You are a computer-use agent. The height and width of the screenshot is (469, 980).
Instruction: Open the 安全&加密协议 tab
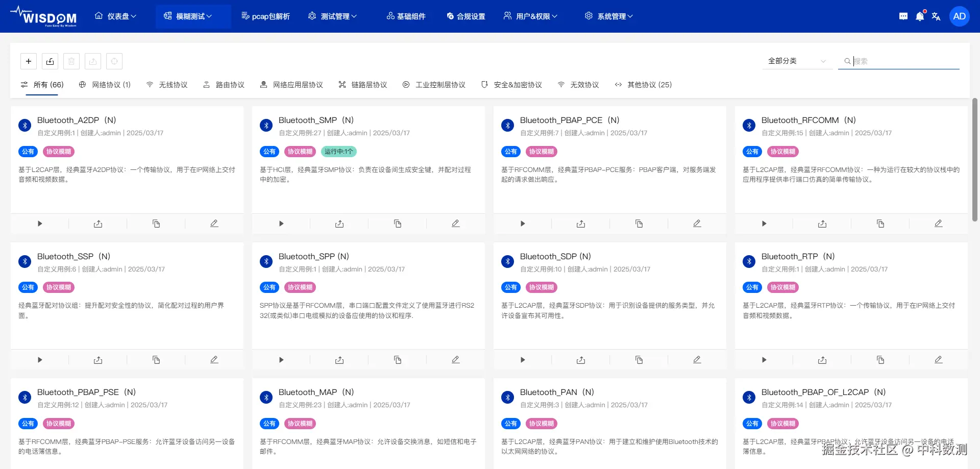pos(511,85)
